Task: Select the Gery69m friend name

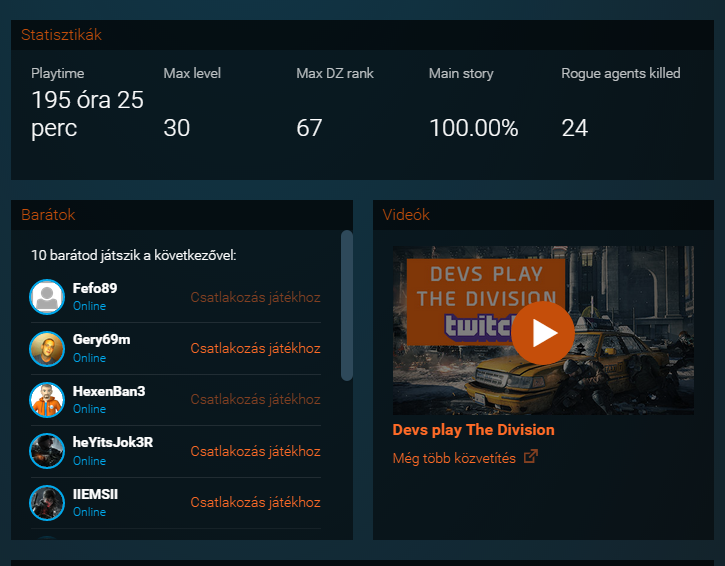Action: [x=101, y=339]
